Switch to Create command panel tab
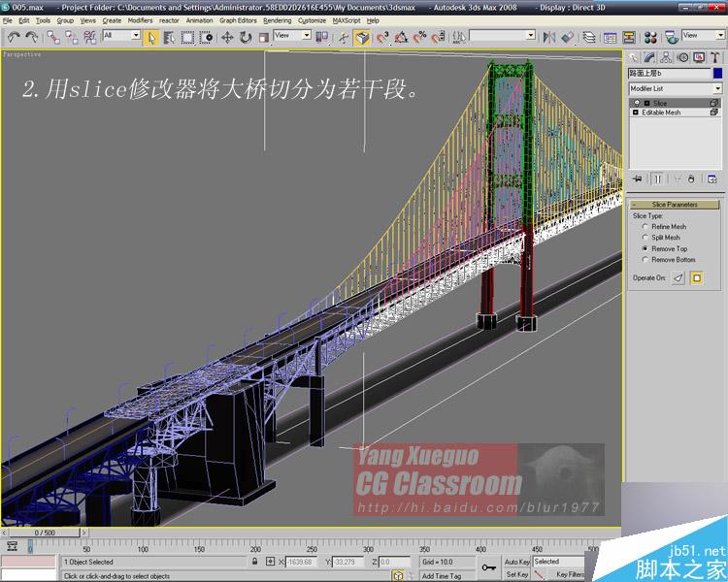Image resolution: width=728 pixels, height=582 pixels. point(633,57)
